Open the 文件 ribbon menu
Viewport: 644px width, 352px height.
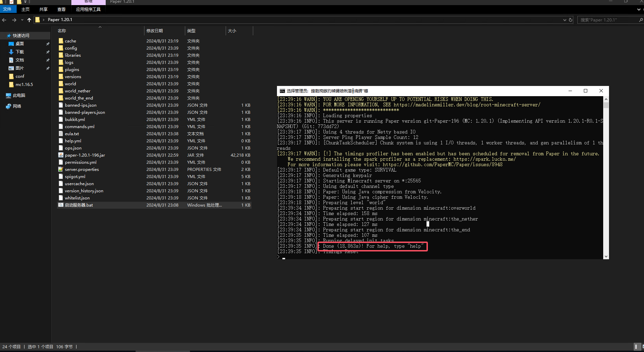point(7,9)
